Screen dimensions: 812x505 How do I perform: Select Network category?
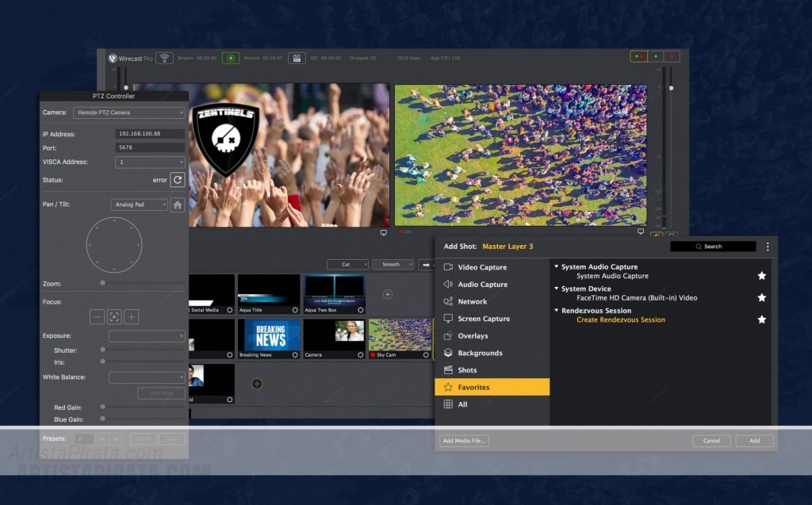pos(492,301)
